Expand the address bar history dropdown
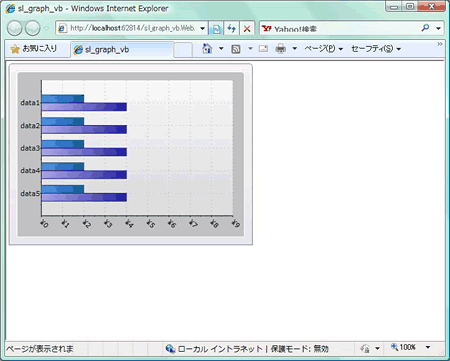 coord(202,29)
